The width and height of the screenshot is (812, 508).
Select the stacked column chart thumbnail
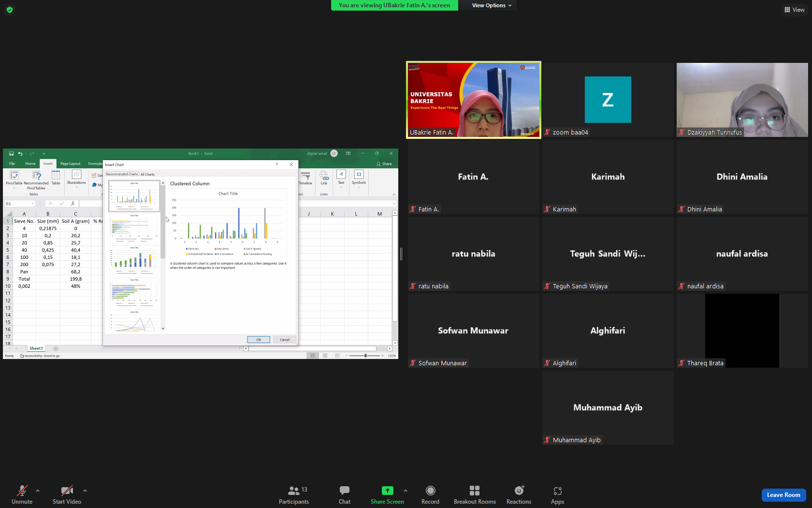(134, 260)
